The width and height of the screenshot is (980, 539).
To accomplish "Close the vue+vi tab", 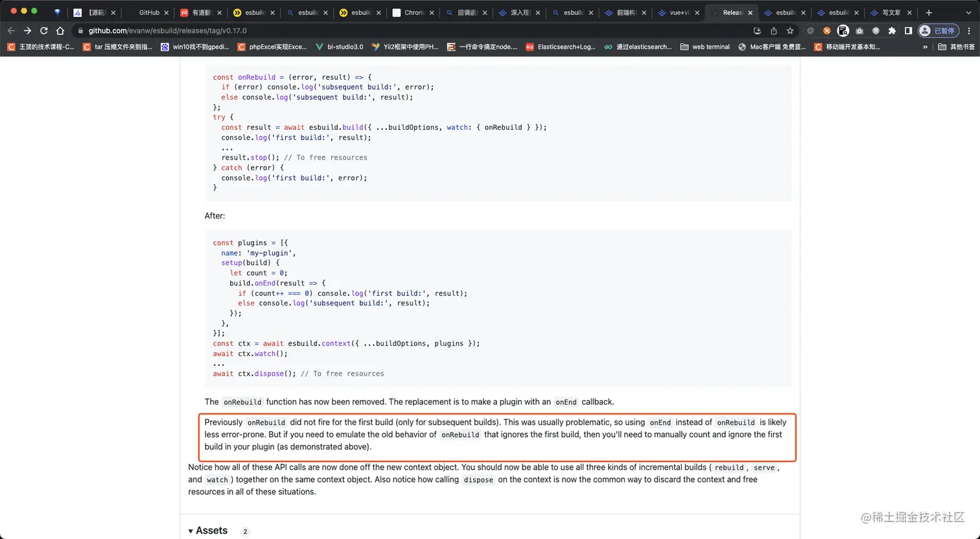I will coord(697,12).
